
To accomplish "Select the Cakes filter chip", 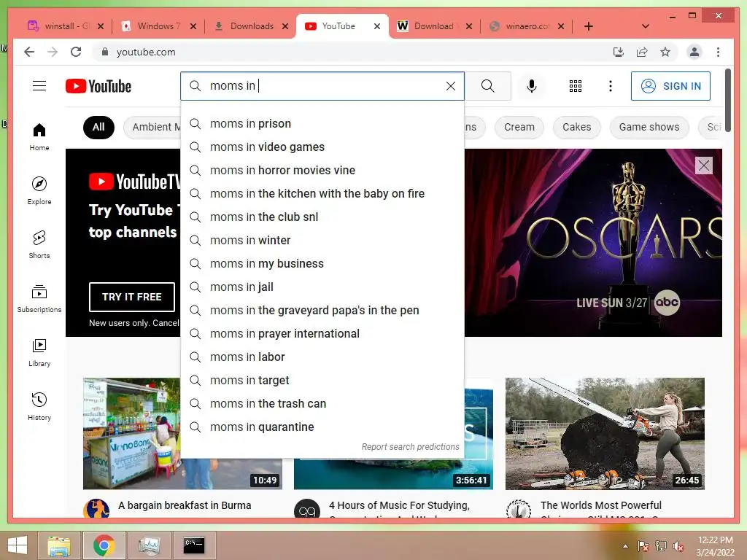I will [x=576, y=127].
